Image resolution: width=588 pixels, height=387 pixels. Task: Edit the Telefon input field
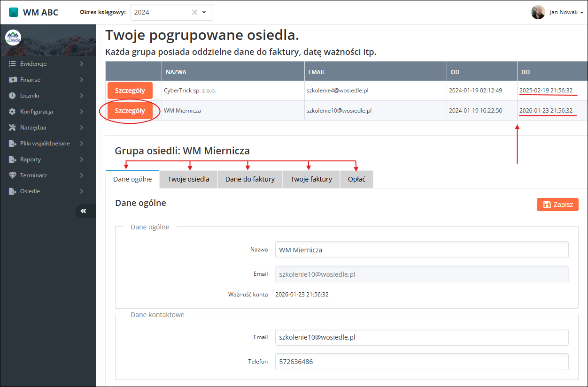click(421, 361)
